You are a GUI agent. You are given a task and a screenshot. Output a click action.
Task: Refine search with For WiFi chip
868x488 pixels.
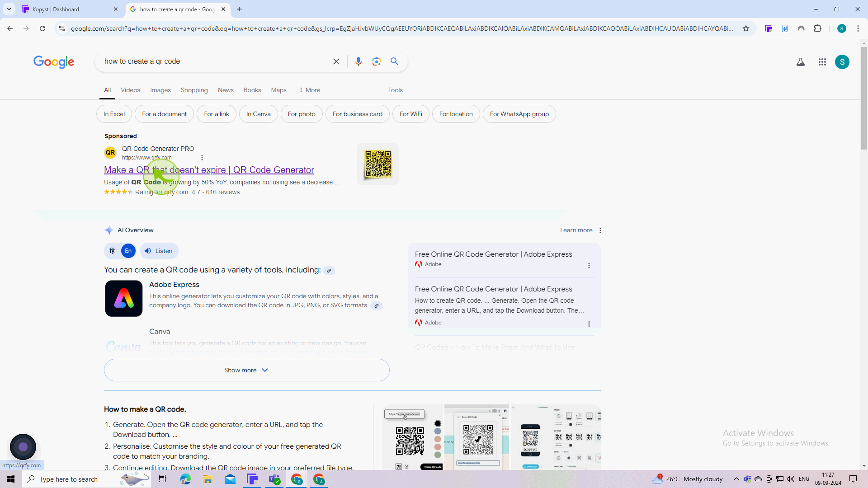tap(411, 114)
